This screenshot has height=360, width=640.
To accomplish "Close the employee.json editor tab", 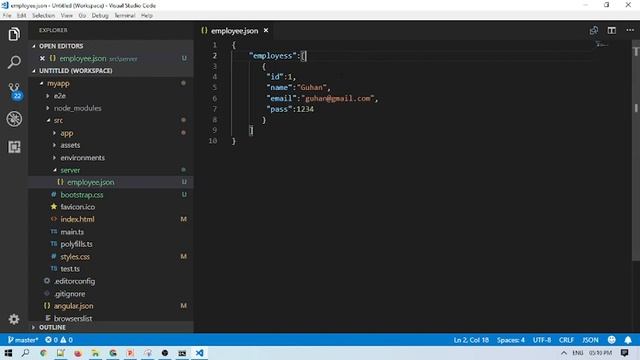I will tap(266, 31).
